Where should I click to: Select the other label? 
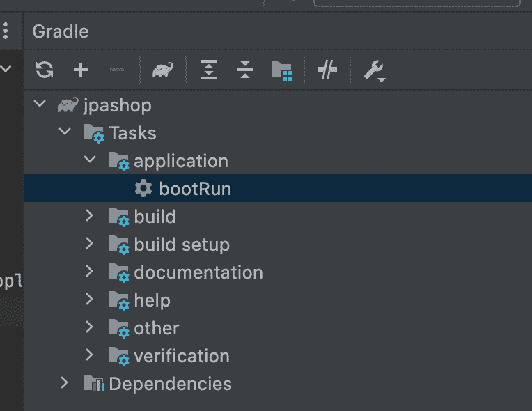[x=157, y=328]
